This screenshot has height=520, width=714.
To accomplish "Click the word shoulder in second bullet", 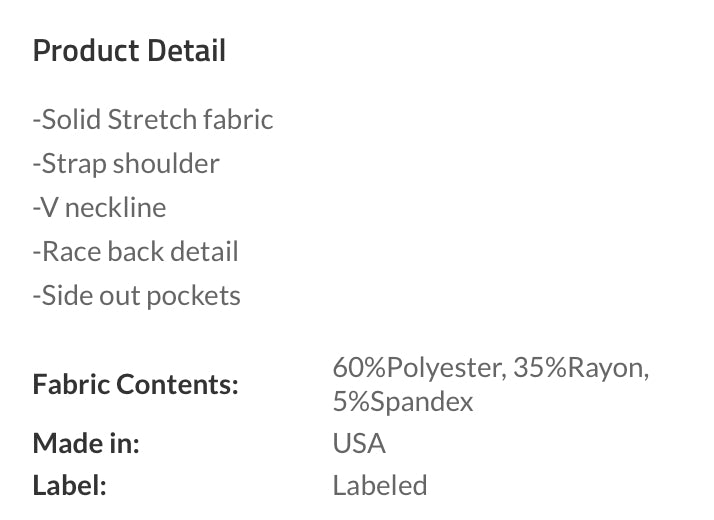I will (166, 163).
